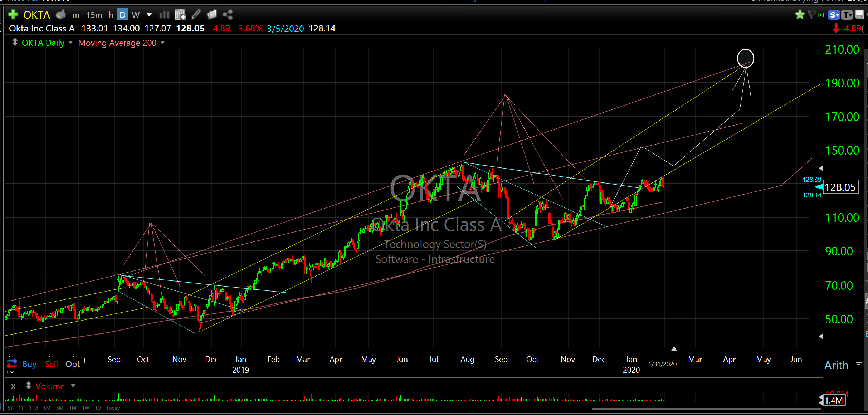Click the share chart icon
The width and height of the screenshot is (868, 415).
coord(228,15)
